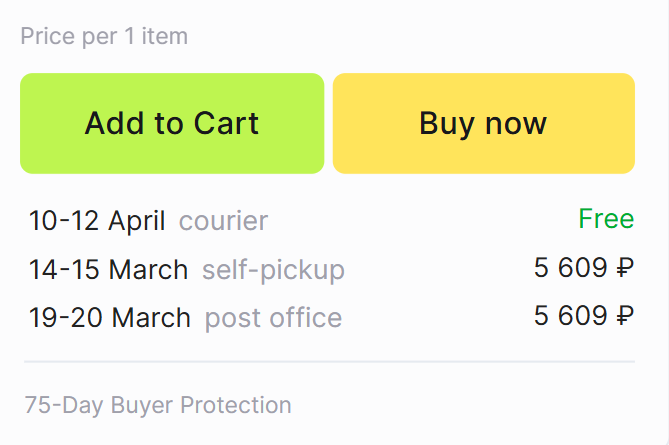Choose the courier delivery method
This screenshot has width=669, height=445.
(x=223, y=220)
